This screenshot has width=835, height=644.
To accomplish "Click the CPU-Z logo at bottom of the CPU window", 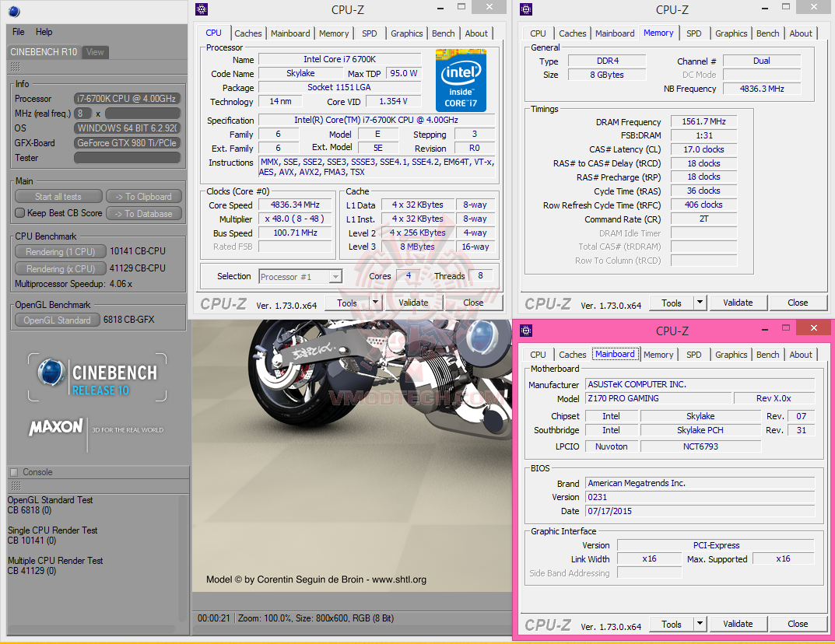I will [223, 303].
